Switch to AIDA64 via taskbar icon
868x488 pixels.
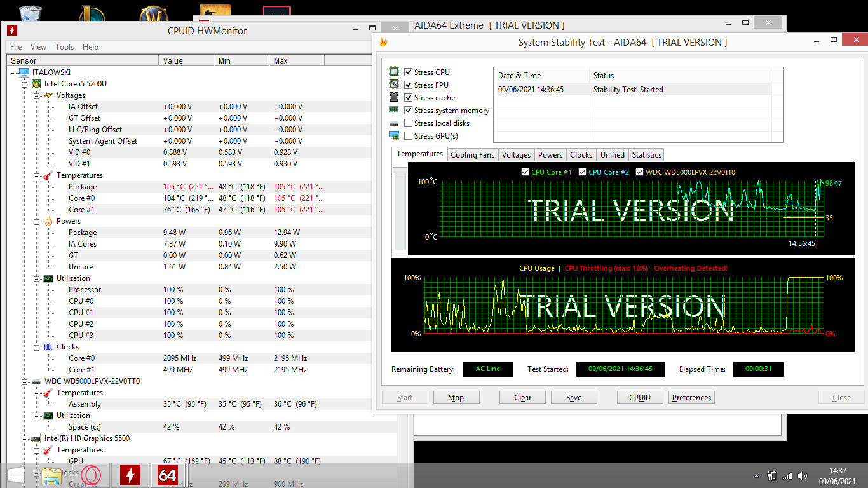168,475
